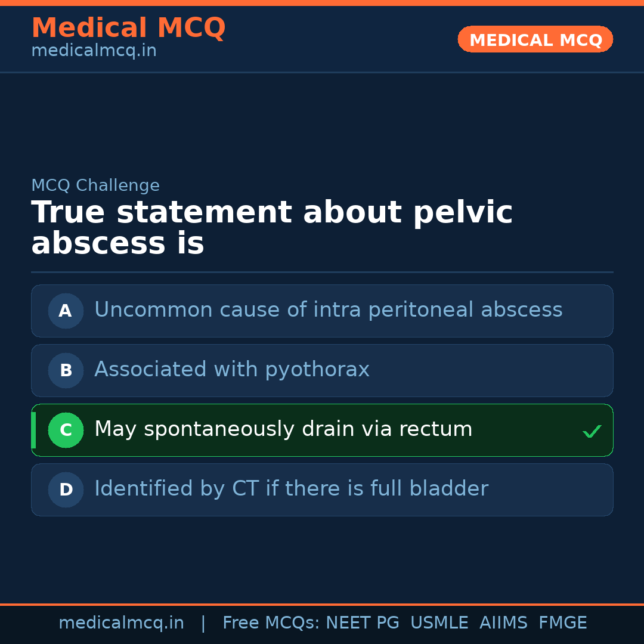Choose the "Associated with pyothorax" answer text

(x=231, y=370)
